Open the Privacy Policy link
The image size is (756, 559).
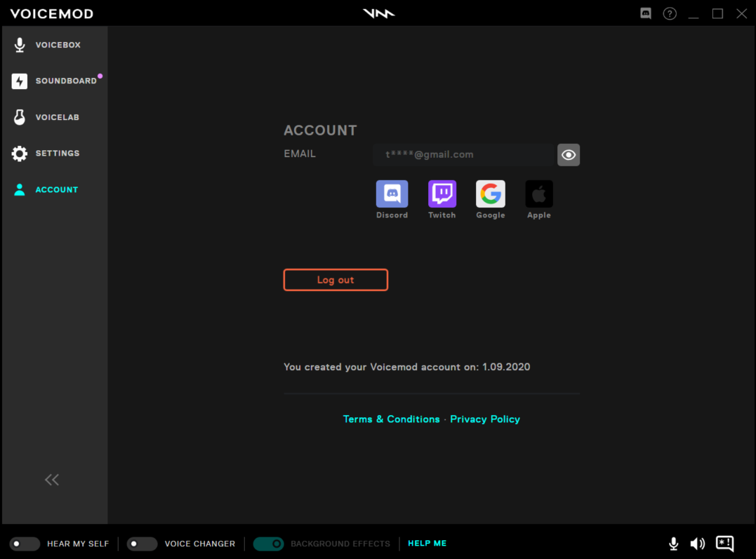point(485,419)
